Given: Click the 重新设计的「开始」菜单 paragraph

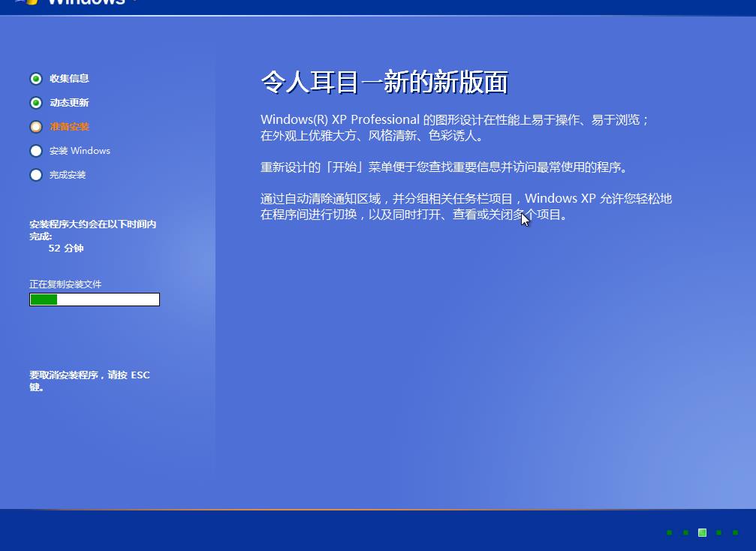Looking at the screenshot, I should click(445, 167).
